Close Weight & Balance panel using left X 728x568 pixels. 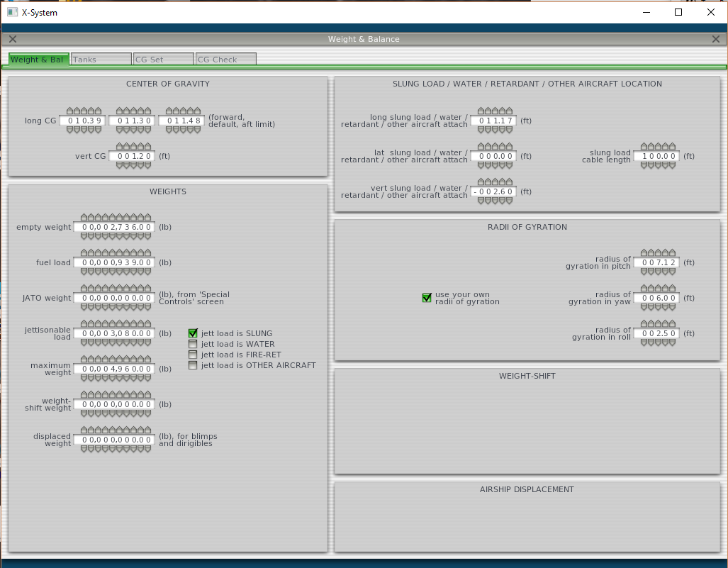coord(13,39)
